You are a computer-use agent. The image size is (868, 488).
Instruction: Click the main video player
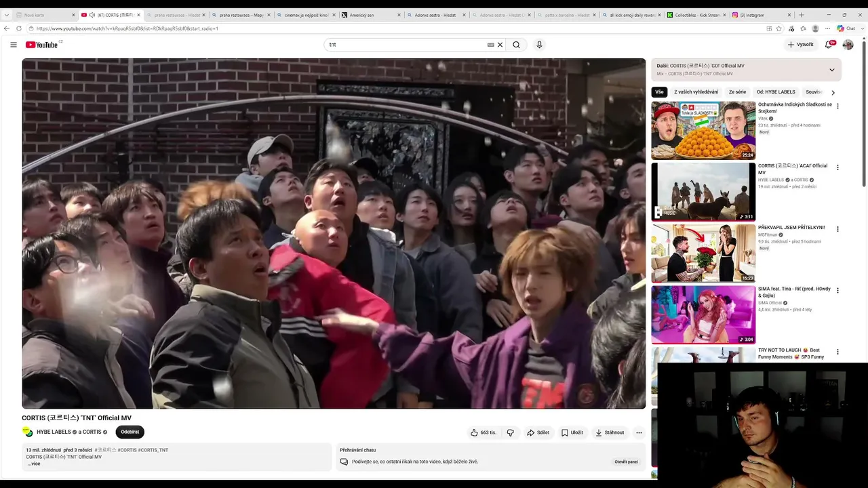pos(334,233)
